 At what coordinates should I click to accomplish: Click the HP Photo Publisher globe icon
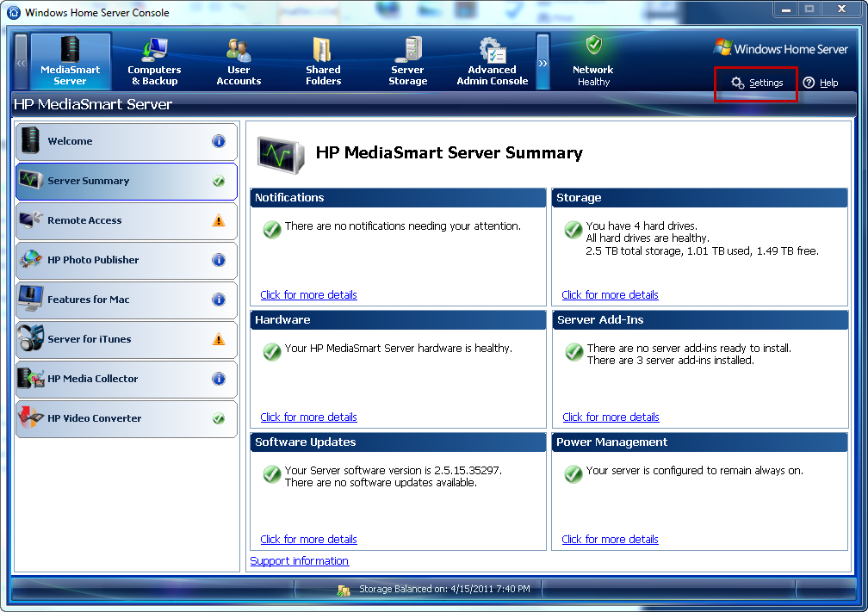click(30, 259)
